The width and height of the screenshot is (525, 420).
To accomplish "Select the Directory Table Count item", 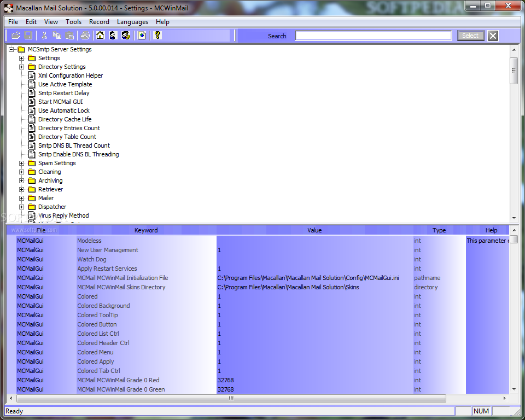I will click(67, 136).
